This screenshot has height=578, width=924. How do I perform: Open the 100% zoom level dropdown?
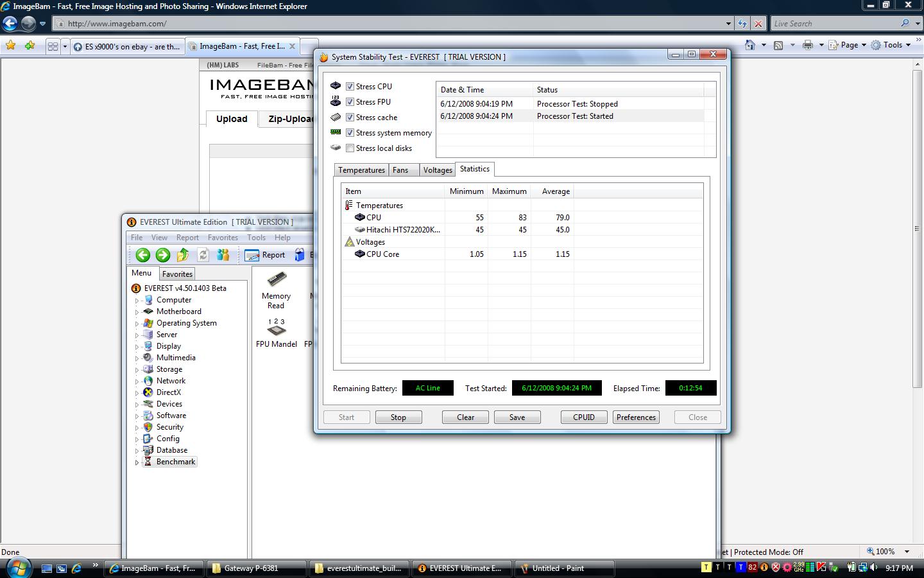pos(907,552)
